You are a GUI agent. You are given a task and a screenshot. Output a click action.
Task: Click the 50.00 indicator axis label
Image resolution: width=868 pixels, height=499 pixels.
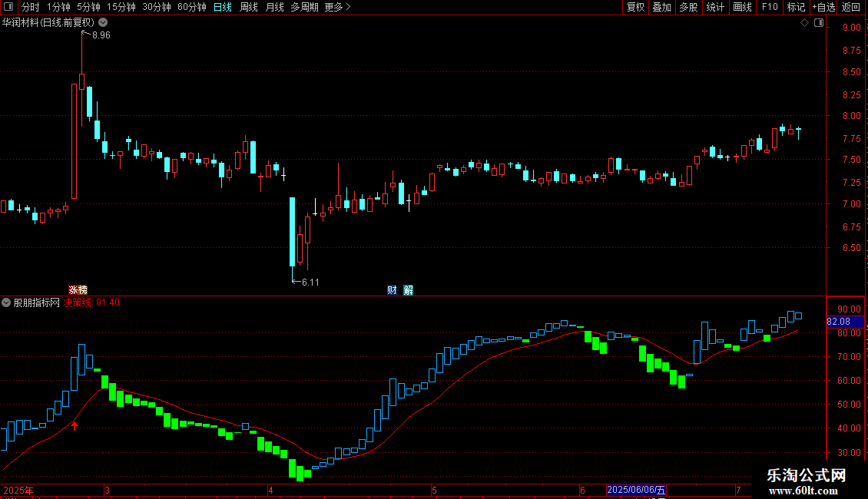pos(849,405)
